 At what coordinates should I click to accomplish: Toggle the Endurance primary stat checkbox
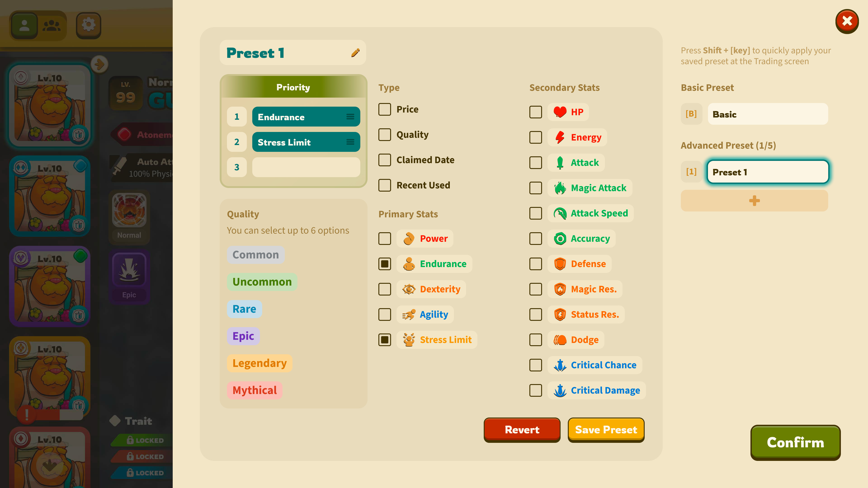[384, 263]
